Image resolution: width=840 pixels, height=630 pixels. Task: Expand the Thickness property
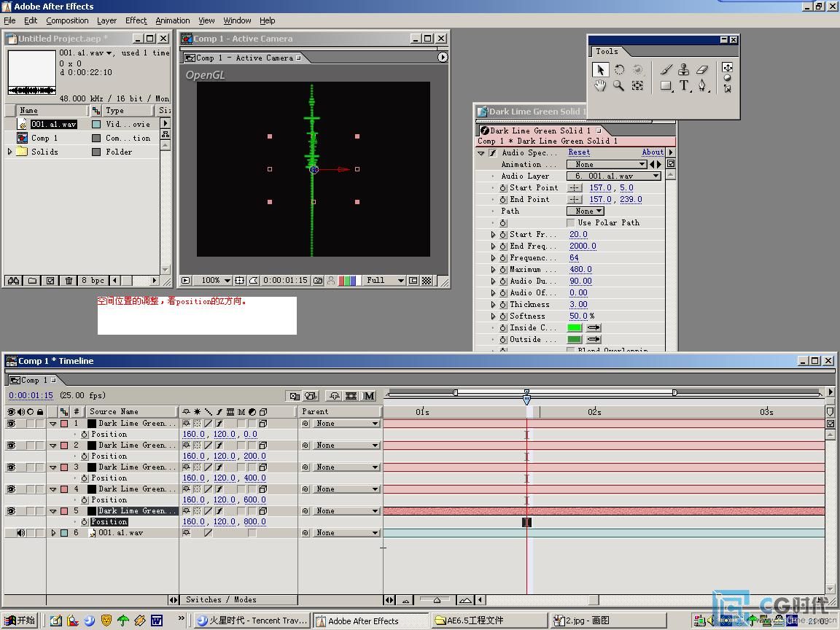(494, 304)
